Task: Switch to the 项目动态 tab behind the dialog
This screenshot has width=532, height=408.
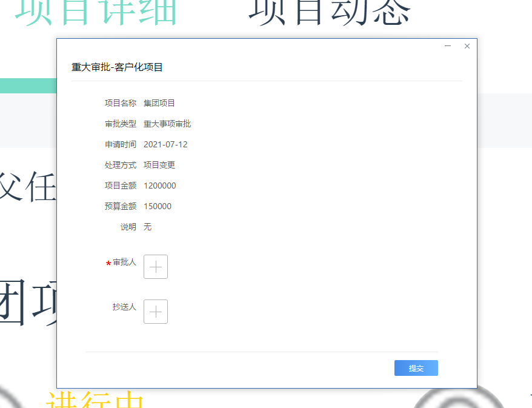Action: coord(330,13)
